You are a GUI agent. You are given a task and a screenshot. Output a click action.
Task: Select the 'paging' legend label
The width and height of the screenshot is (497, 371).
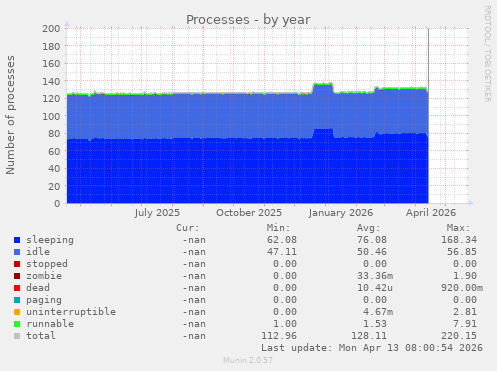(44, 300)
